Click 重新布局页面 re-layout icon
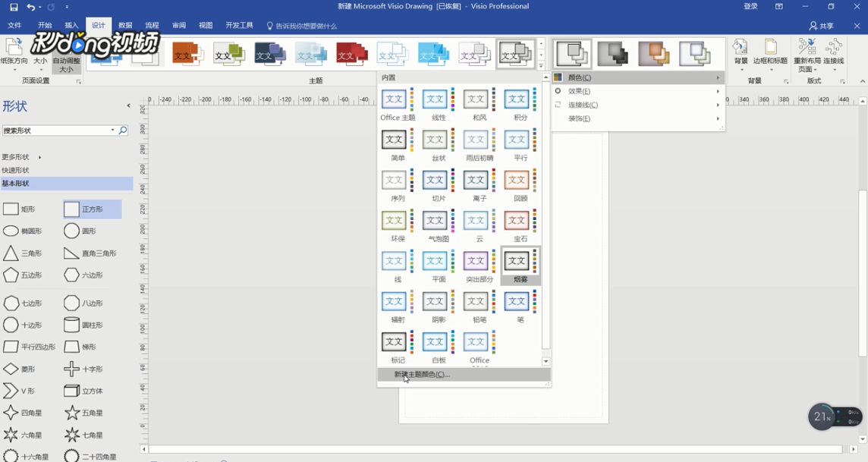 click(x=807, y=55)
